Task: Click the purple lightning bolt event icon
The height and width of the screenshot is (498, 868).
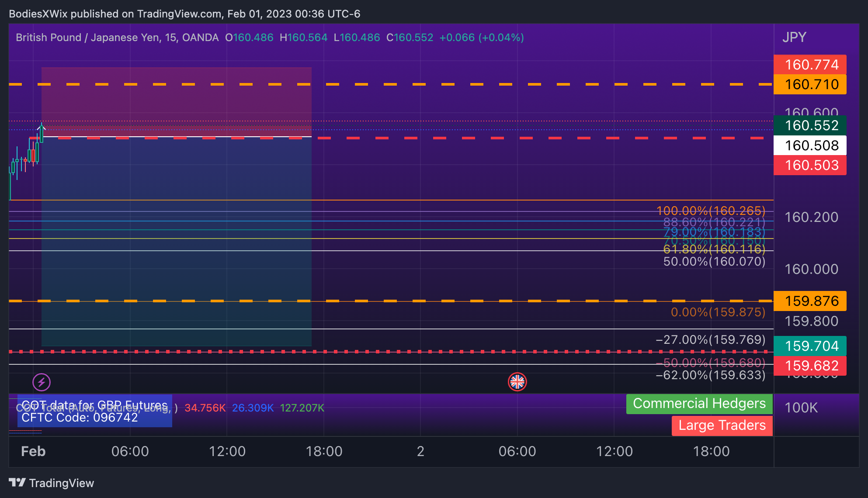Action: (42, 383)
